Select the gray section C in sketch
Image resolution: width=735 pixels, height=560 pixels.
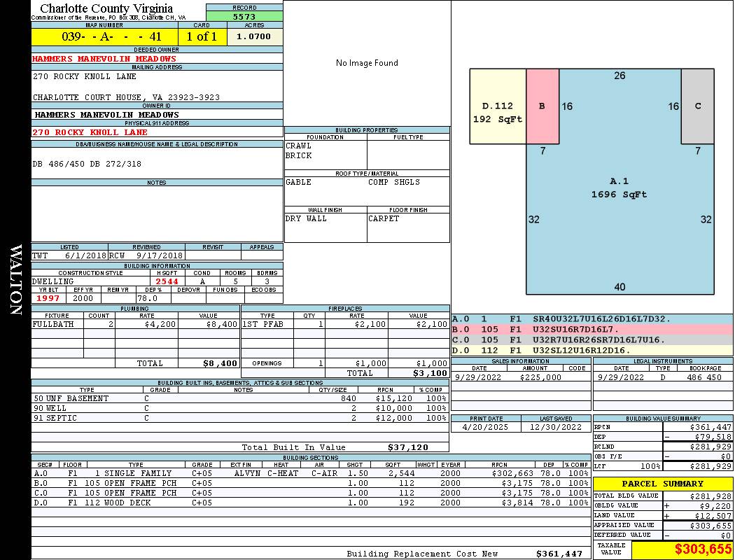click(697, 106)
